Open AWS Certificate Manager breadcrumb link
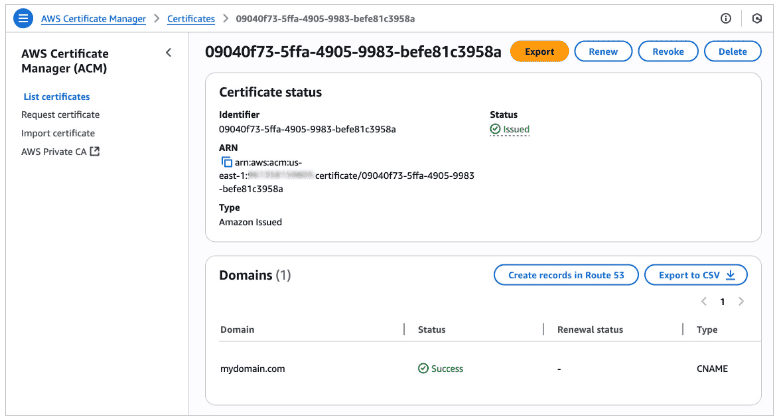777x420 pixels. point(93,19)
